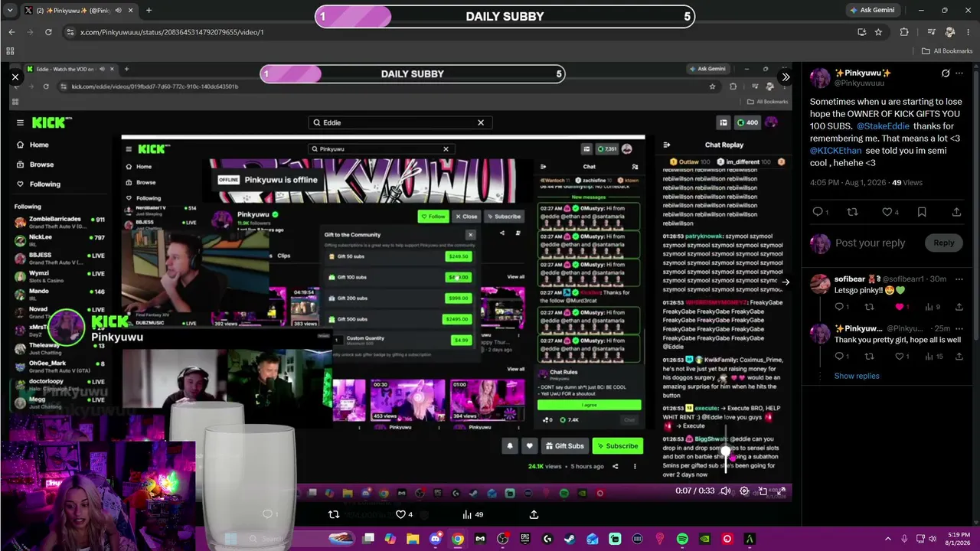Repost using the icon below the video
The image size is (980, 551).
tap(334, 514)
